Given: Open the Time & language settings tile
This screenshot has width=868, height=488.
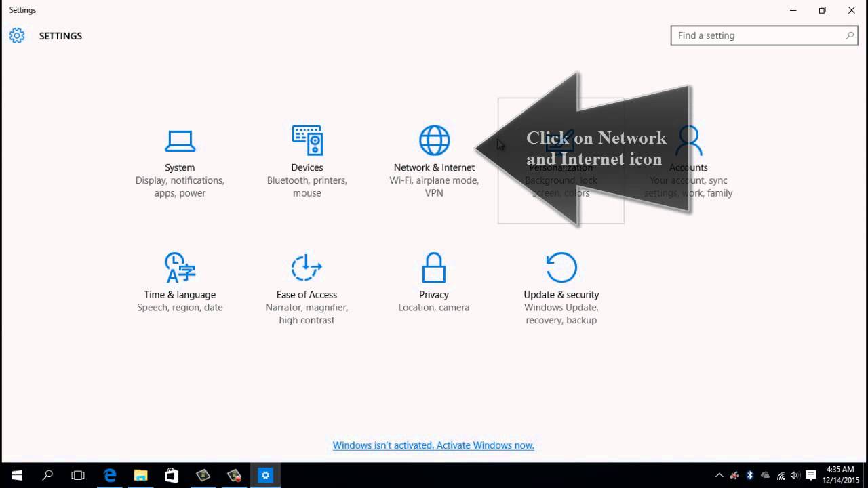Looking at the screenshot, I should (x=180, y=282).
